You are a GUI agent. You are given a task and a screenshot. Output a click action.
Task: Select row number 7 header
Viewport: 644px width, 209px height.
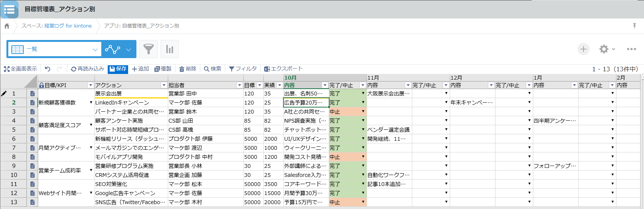coord(14,148)
